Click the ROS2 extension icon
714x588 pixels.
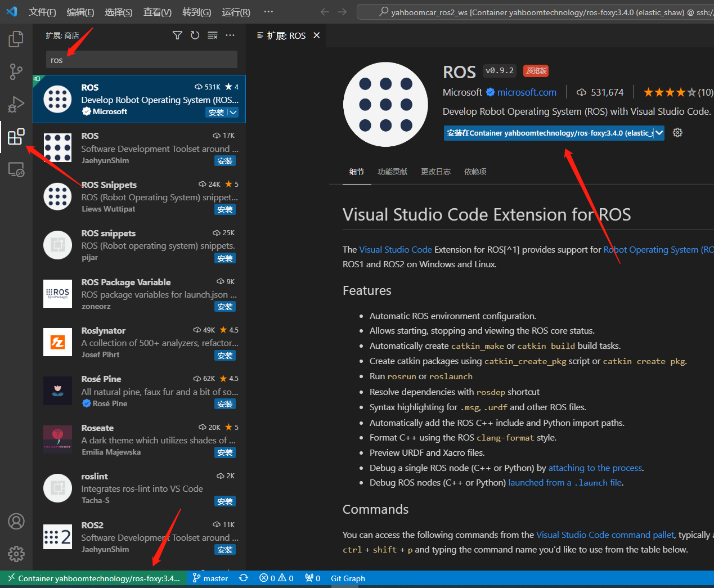point(57,537)
